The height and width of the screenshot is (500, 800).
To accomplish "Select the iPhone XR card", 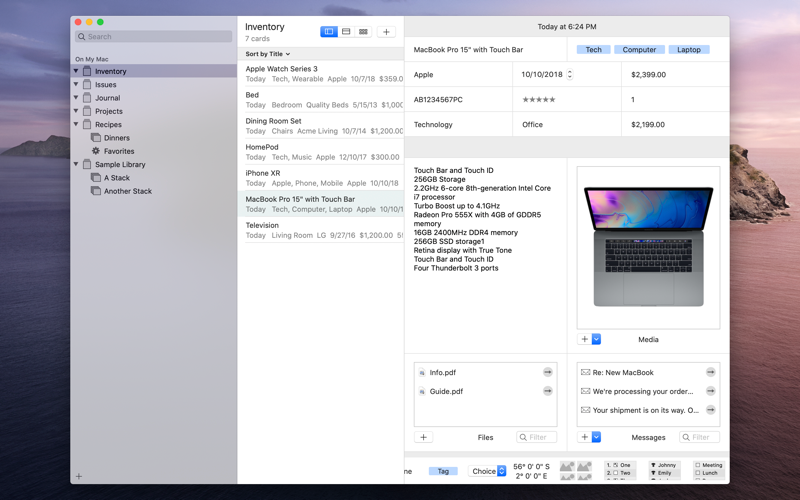I will (320, 178).
